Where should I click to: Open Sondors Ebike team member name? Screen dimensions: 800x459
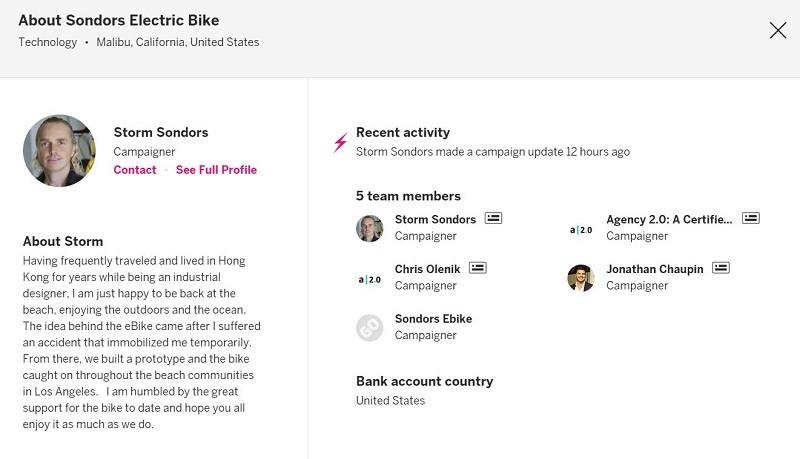pos(433,319)
